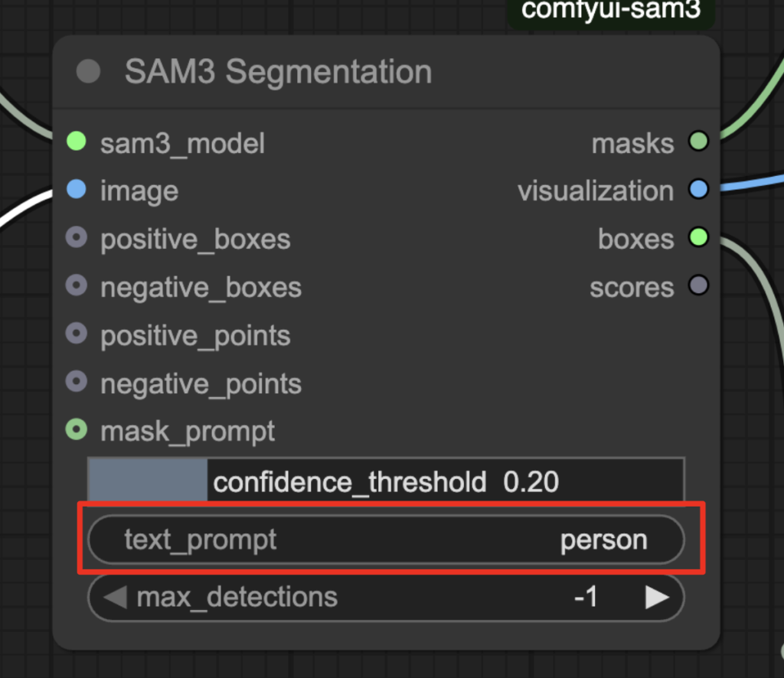
Task: Click the confidence_threshold slider bar
Action: click(x=386, y=481)
